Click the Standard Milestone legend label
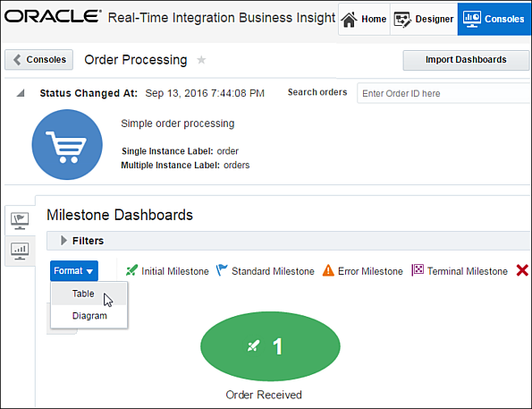Viewport: 532px width, 409px height. click(273, 271)
